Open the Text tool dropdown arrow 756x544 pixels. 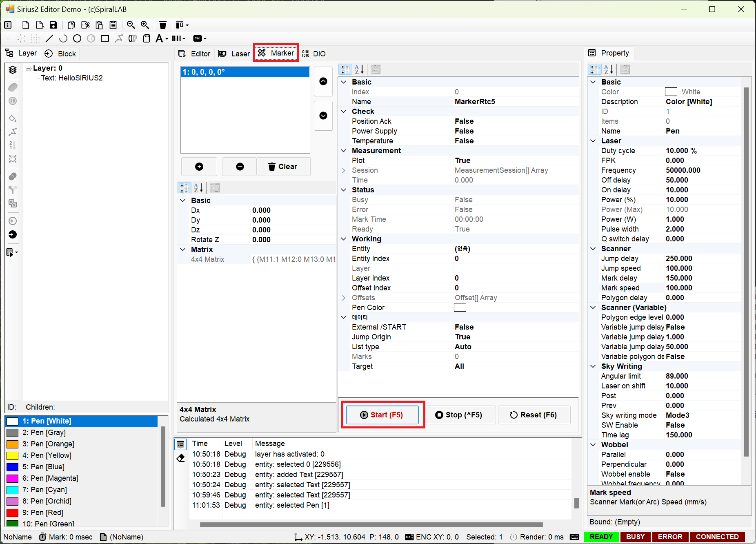tap(167, 39)
